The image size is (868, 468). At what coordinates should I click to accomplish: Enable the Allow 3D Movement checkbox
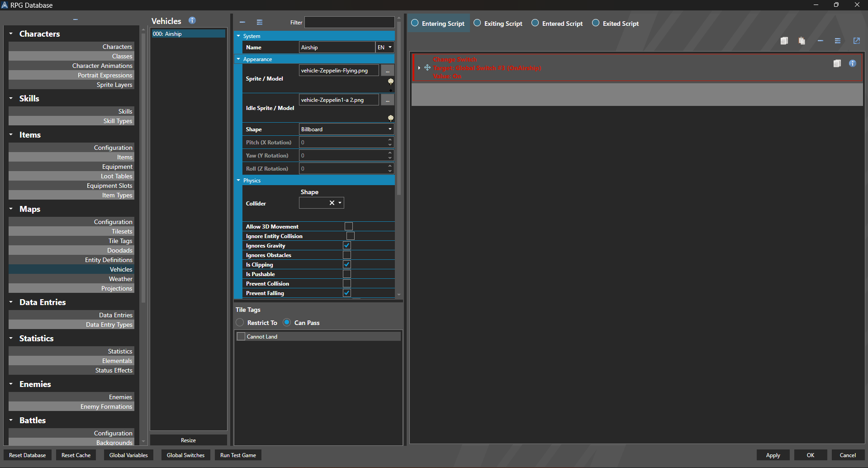pyautogui.click(x=348, y=226)
